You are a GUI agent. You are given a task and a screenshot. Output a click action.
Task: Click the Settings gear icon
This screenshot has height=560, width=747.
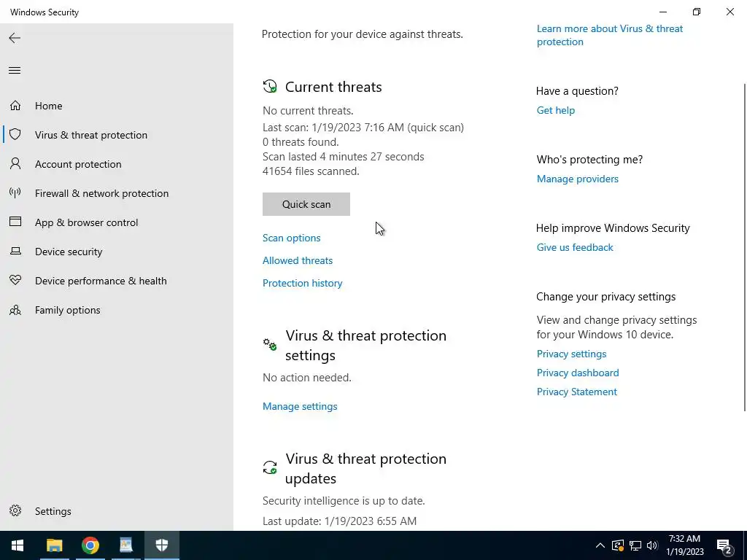point(15,510)
